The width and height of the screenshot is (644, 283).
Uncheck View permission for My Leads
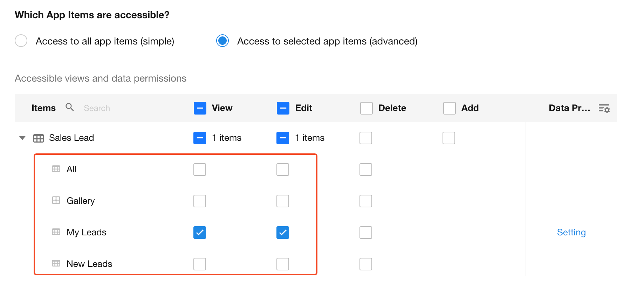(x=200, y=233)
